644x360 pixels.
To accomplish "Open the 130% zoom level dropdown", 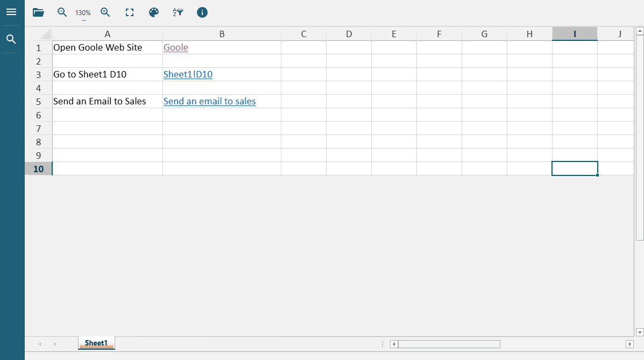I will (x=83, y=13).
